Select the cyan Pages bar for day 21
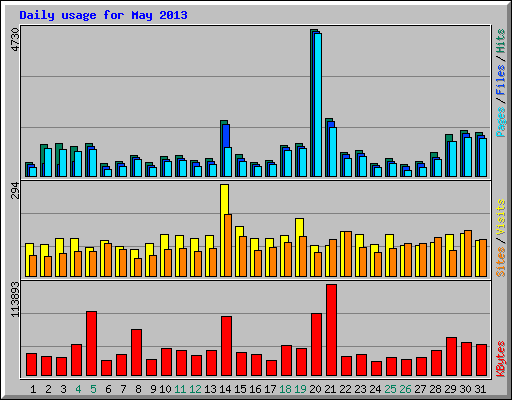Image resolution: width=512 pixels, height=400 pixels. point(333,152)
